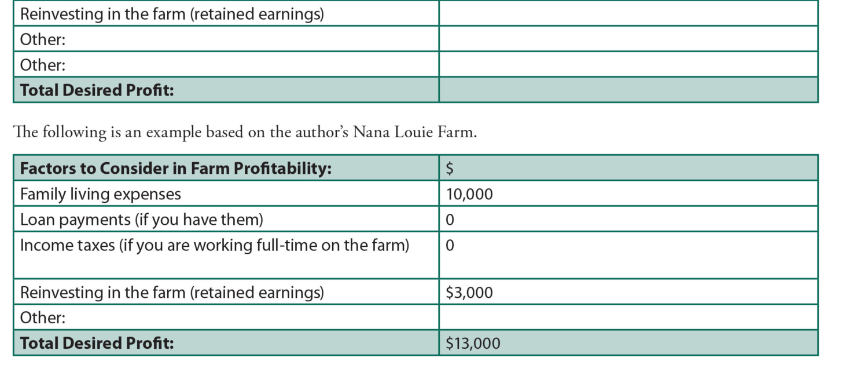This screenshot has height=365, width=868.
Task: Select the "Factors to Consider in Farm Profitability:" header
Action: tap(176, 168)
